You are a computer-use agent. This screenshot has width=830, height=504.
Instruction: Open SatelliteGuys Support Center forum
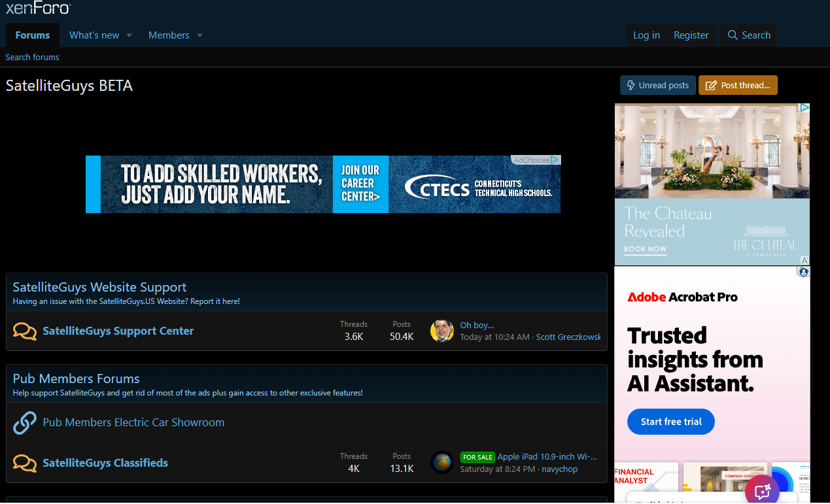tap(118, 331)
